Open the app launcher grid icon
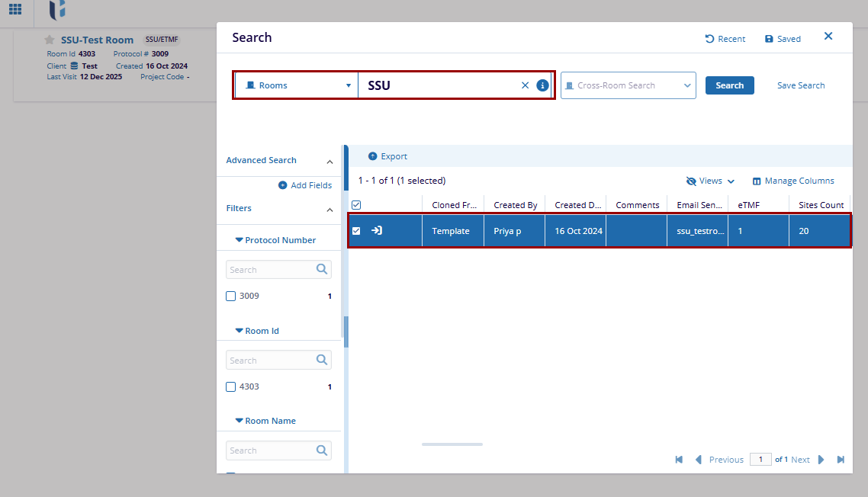Image resolution: width=868 pixels, height=497 pixels. click(15, 10)
